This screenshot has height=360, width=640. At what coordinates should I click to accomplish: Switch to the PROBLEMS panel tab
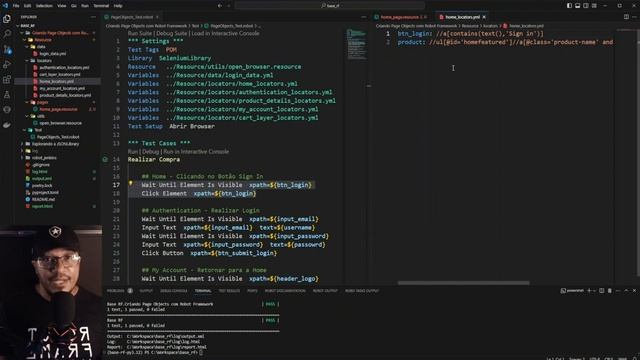pos(116,291)
